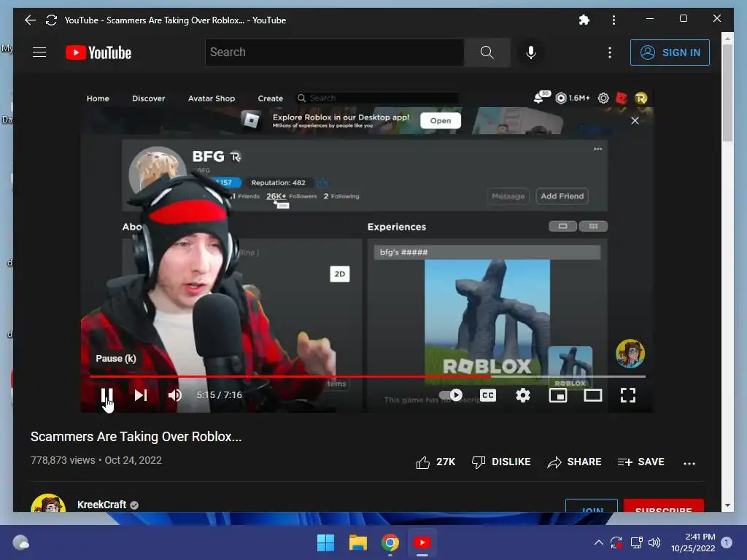Open the extensions puzzle icon
Screen dimensions: 747x560
coord(584,20)
